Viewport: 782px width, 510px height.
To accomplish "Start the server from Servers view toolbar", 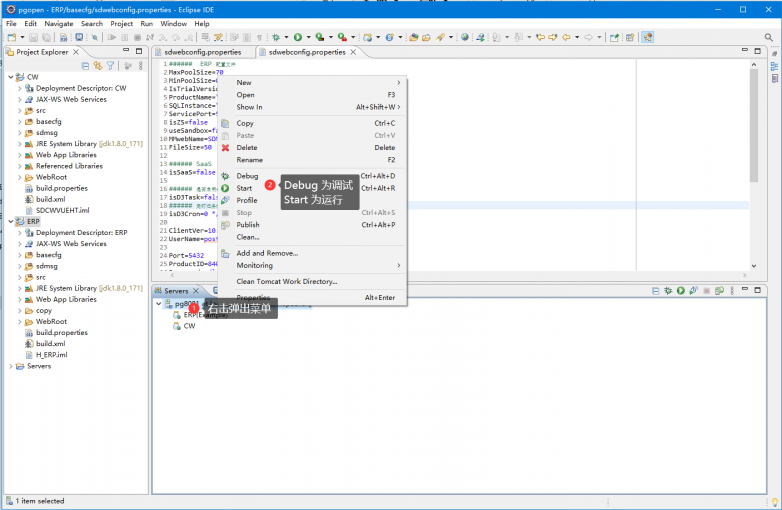I will 680,291.
